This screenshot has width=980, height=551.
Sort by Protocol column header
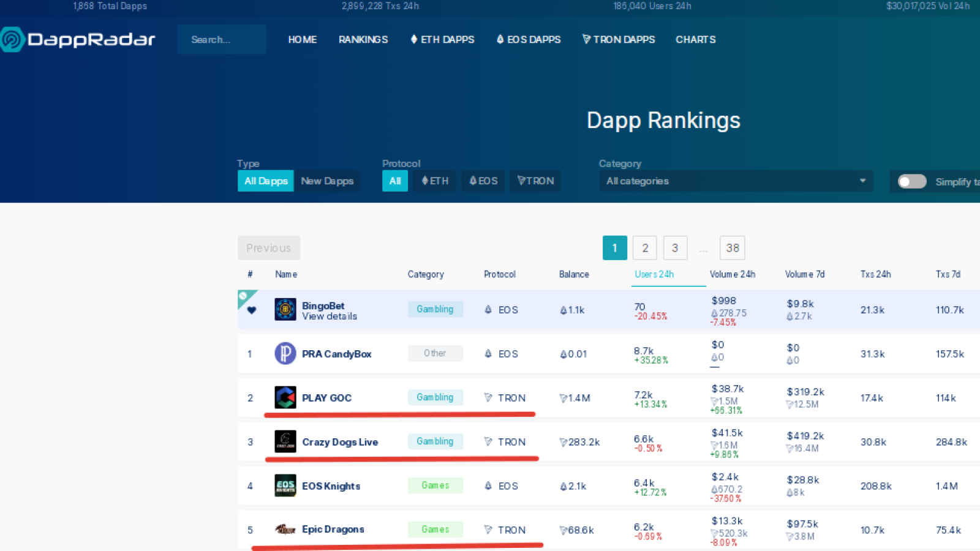click(500, 274)
